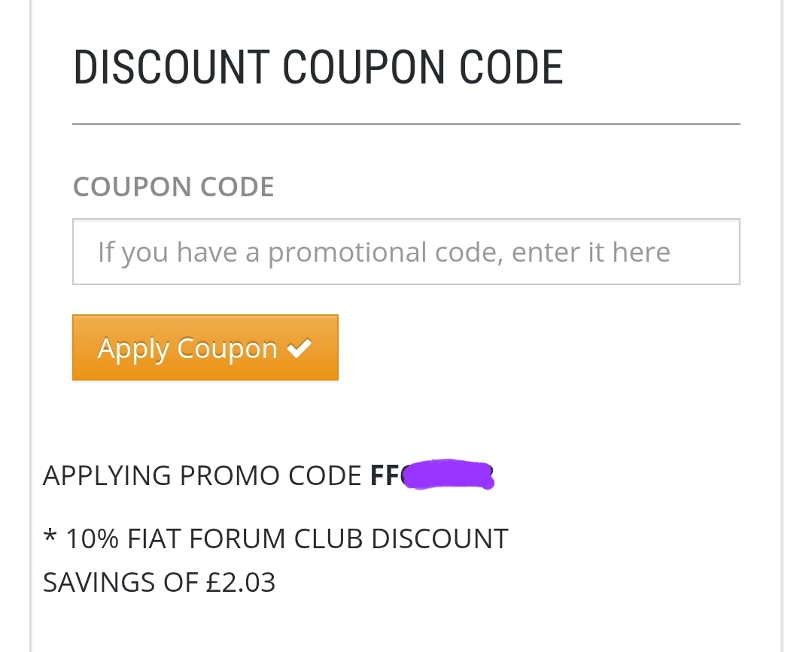
Task: Click the divider line below the heading
Action: [x=406, y=123]
